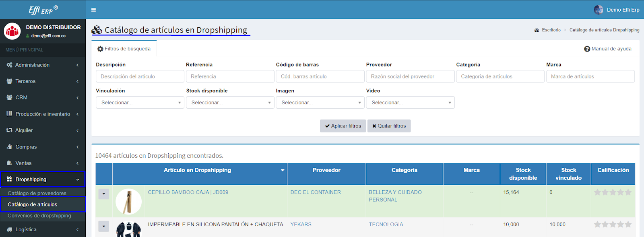Collapse the Dropshipping menu

[43, 179]
